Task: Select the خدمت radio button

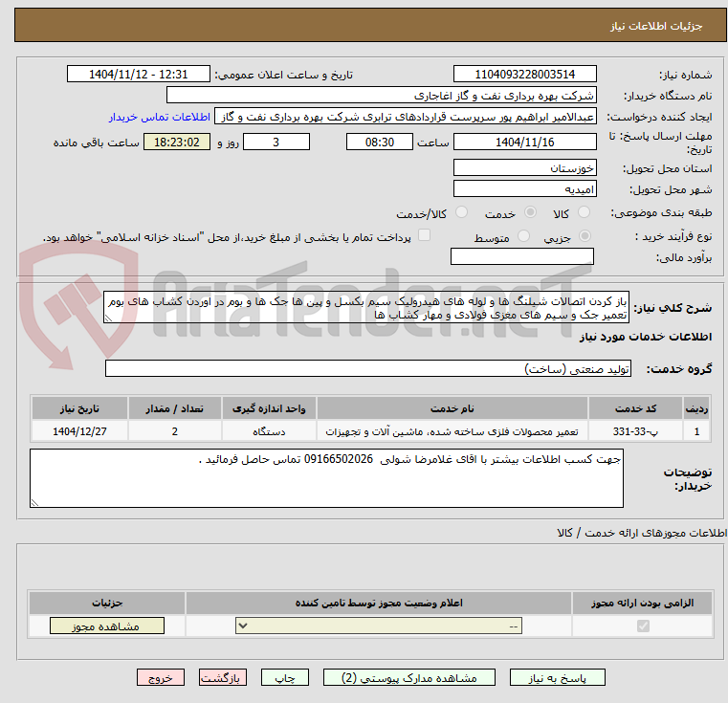Action: [530, 212]
